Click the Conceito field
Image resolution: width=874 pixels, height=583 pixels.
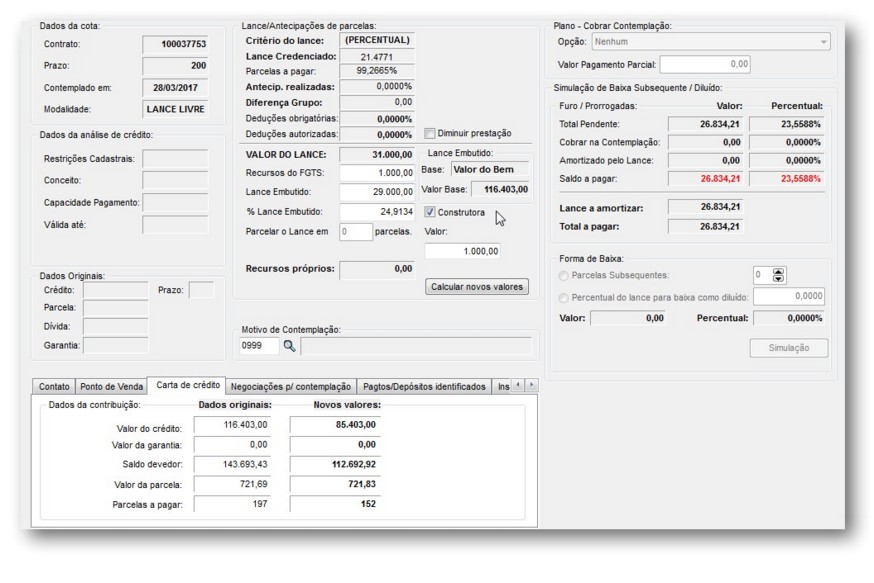tap(176, 181)
